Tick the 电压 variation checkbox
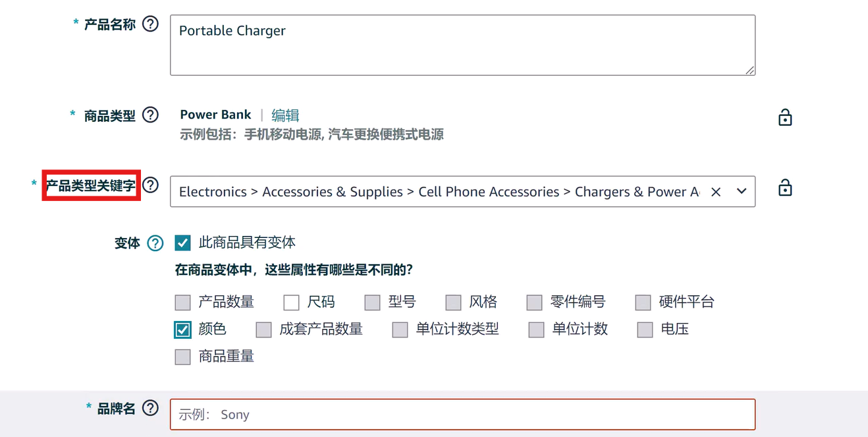This screenshot has width=868, height=437. click(x=645, y=330)
